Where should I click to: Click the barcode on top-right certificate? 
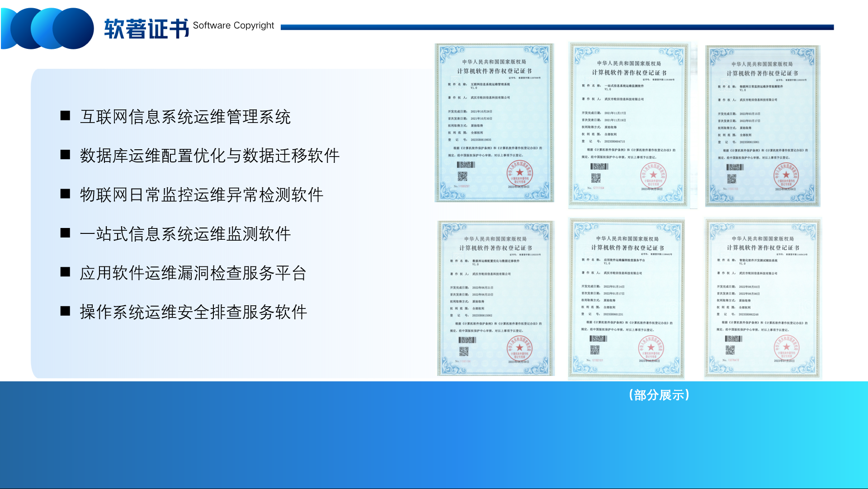[x=735, y=167]
